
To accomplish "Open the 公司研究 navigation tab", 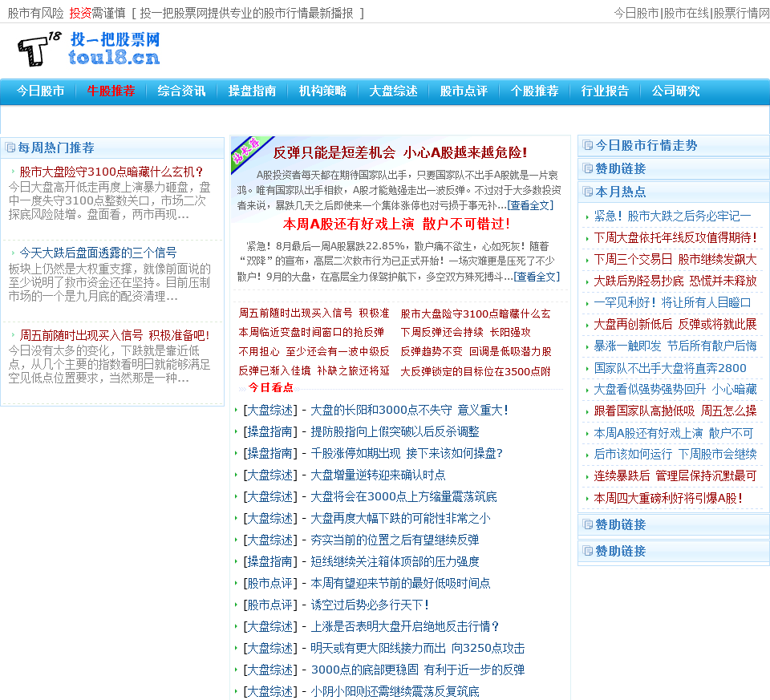I will tap(675, 91).
